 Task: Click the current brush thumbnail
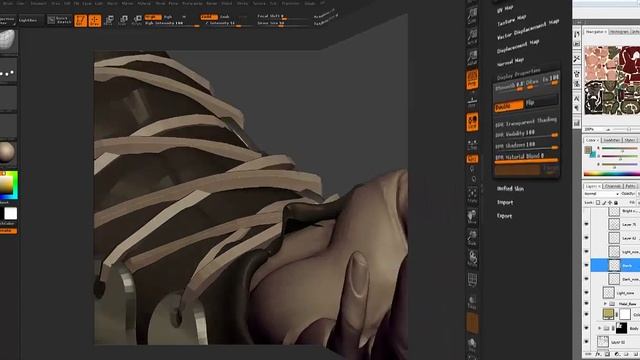[x=8, y=41]
